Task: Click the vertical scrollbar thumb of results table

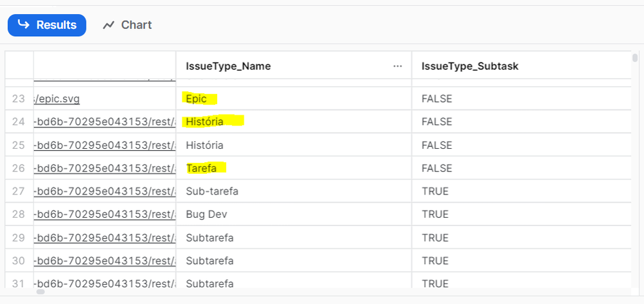Action: (x=636, y=57)
